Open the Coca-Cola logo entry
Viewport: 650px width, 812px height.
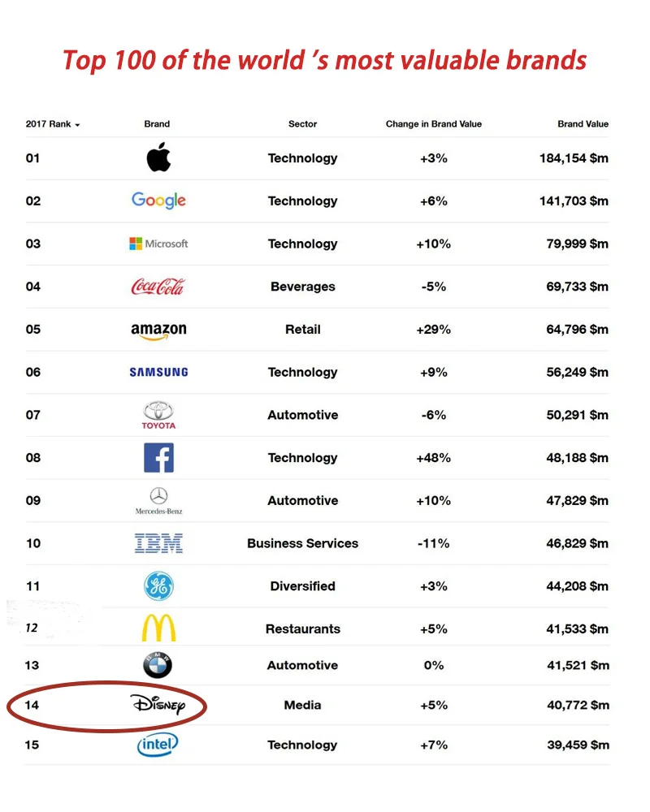pyautogui.click(x=158, y=287)
